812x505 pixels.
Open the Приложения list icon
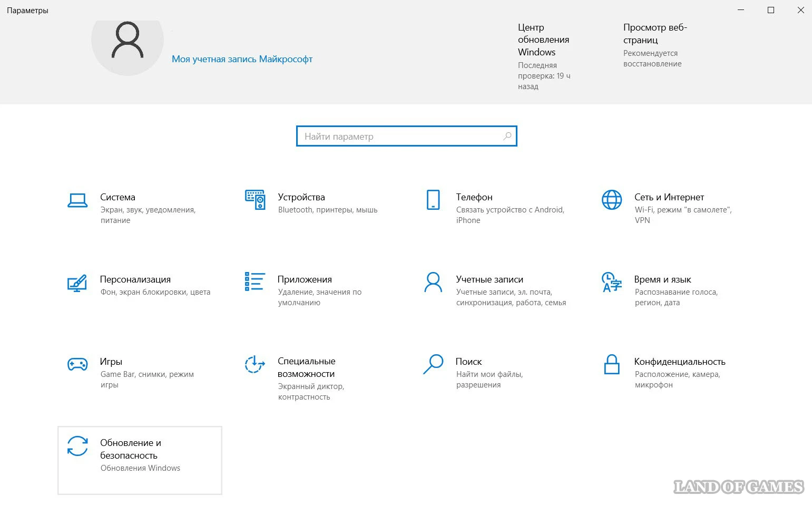point(255,281)
